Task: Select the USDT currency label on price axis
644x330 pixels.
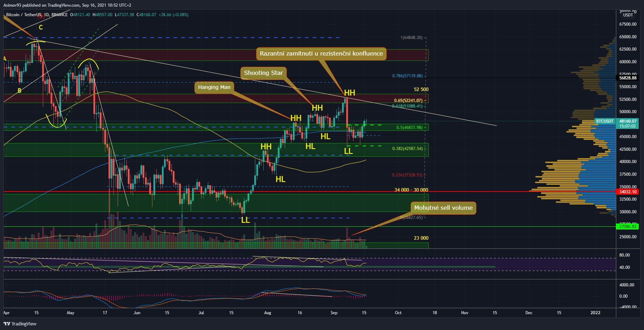Action: tap(628, 15)
